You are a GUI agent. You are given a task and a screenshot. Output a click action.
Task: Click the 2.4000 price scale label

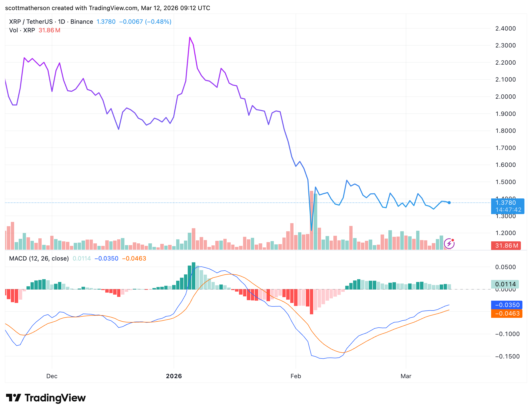click(x=505, y=29)
